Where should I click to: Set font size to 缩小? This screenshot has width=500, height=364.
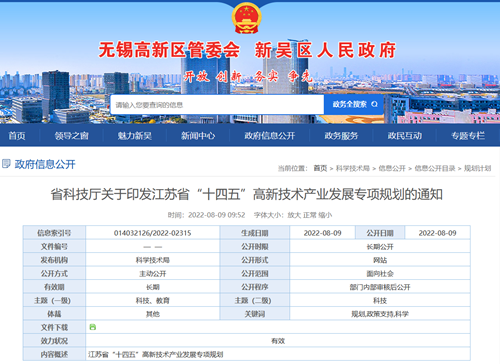pos(325,215)
